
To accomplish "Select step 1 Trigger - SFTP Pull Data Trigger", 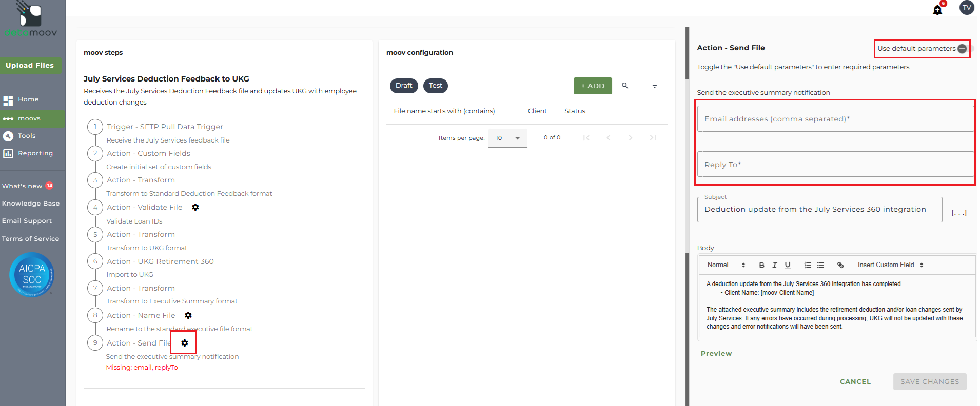I will coord(165,127).
